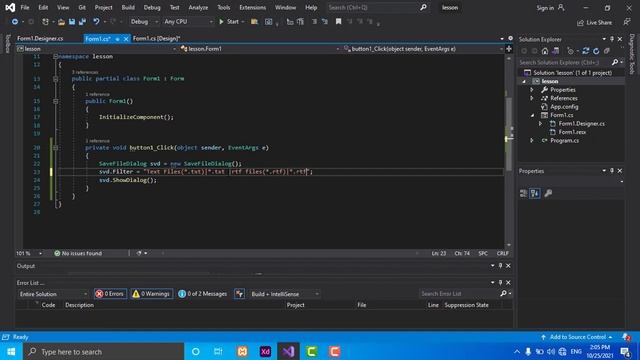Image resolution: width=640 pixels, height=360 pixels.
Task: Expand the References node
Action: (532, 98)
